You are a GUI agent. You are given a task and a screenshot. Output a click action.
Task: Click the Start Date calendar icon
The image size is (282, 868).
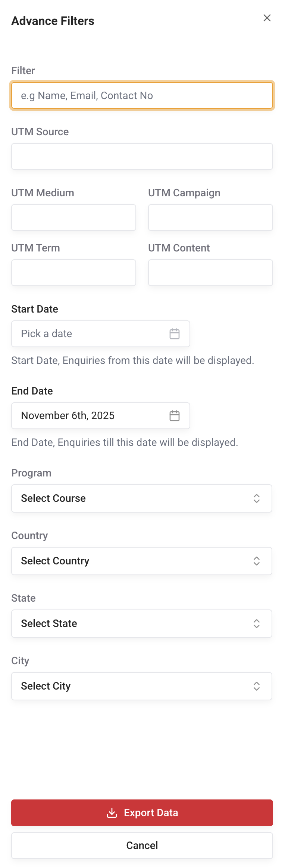[175, 334]
